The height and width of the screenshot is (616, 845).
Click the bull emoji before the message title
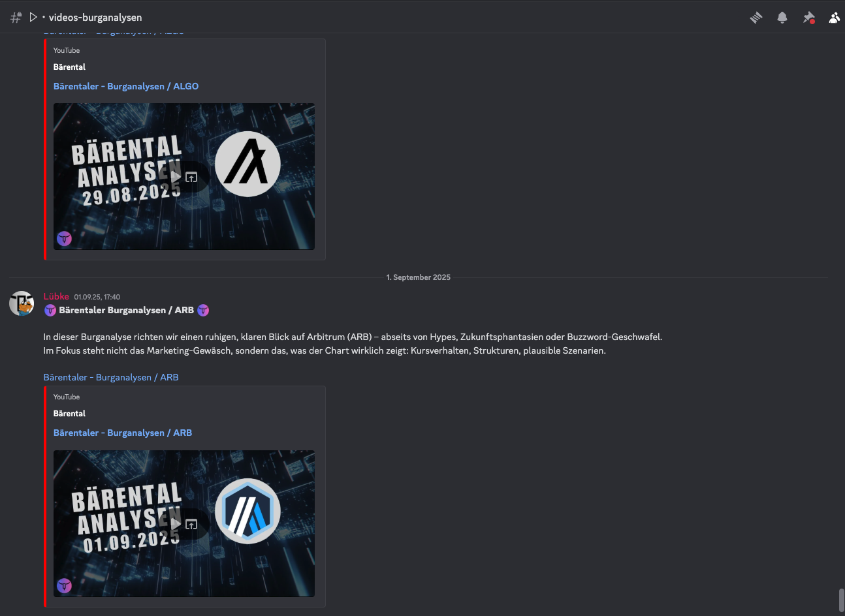tap(50, 311)
